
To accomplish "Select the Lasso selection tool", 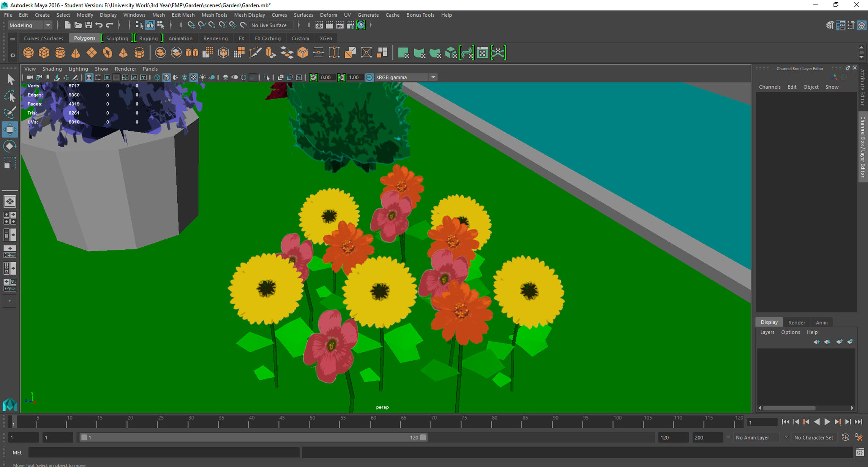I will [10, 96].
